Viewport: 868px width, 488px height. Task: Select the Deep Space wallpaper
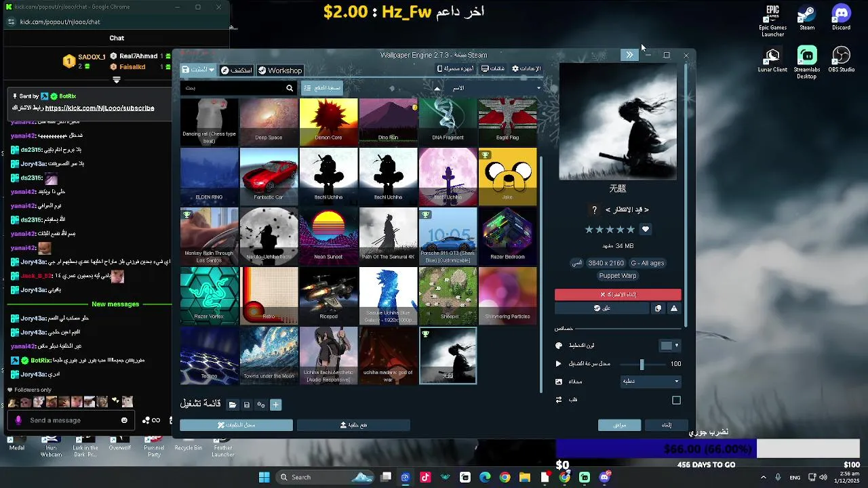[269, 121]
